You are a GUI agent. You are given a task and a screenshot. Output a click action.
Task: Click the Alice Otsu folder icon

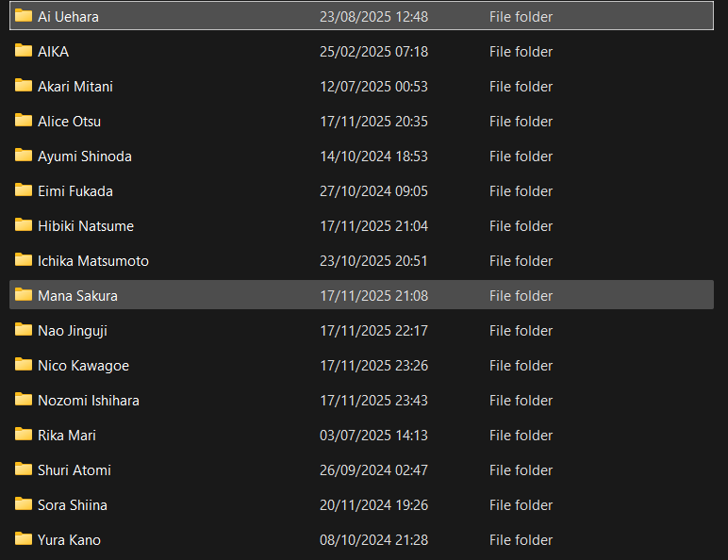tap(24, 121)
